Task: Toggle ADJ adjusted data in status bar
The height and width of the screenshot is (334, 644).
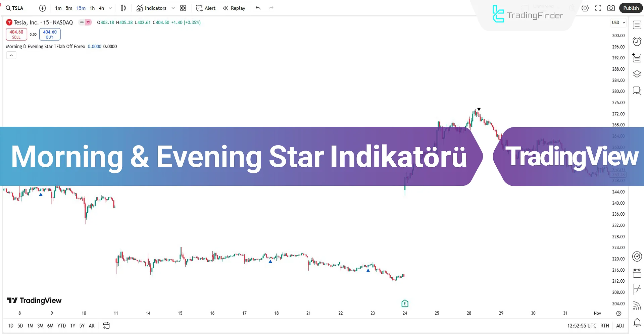Action: [620, 325]
